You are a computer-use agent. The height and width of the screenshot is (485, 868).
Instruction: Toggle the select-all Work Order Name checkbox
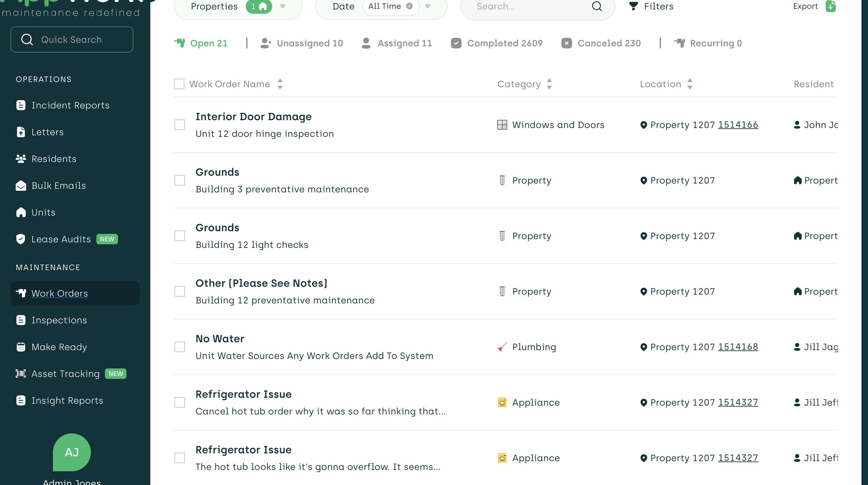[x=179, y=84]
